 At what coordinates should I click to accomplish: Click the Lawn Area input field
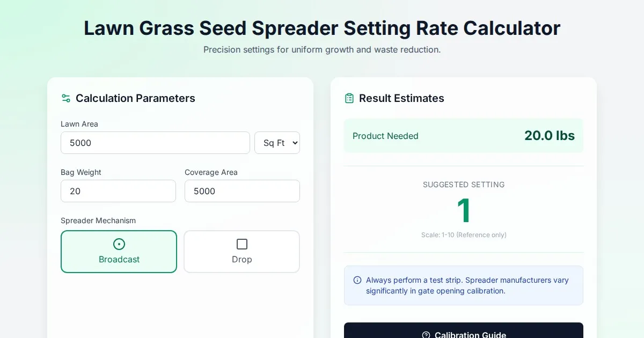click(155, 143)
